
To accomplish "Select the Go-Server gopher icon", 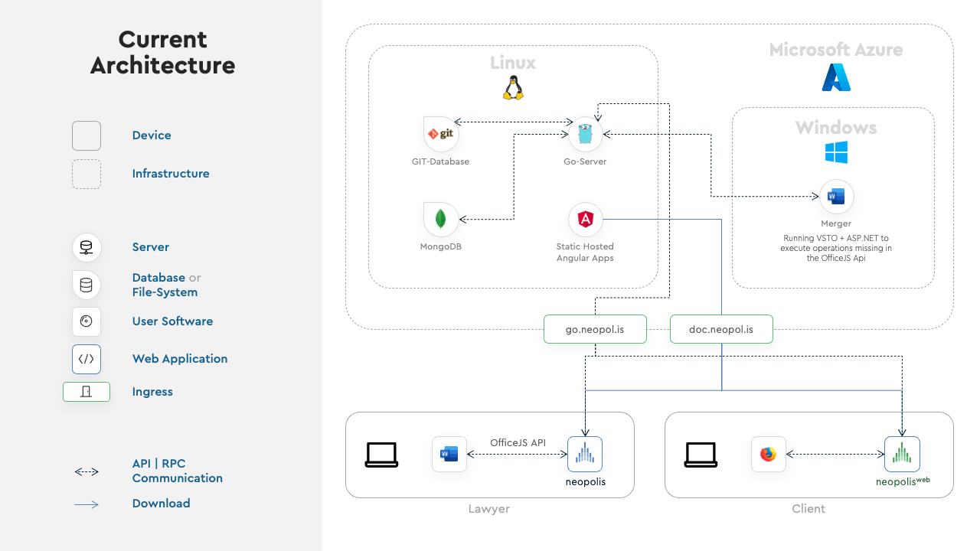I will (586, 134).
